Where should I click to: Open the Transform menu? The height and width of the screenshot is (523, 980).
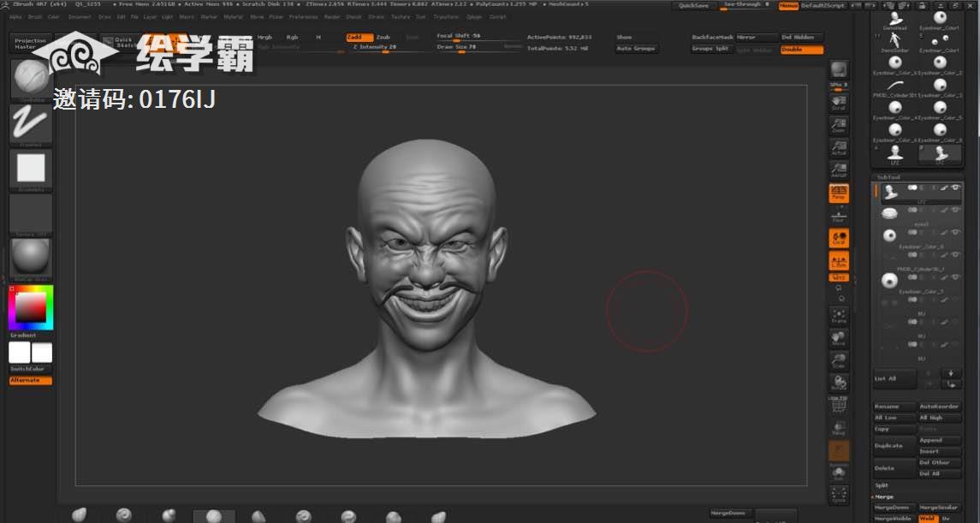tap(446, 17)
